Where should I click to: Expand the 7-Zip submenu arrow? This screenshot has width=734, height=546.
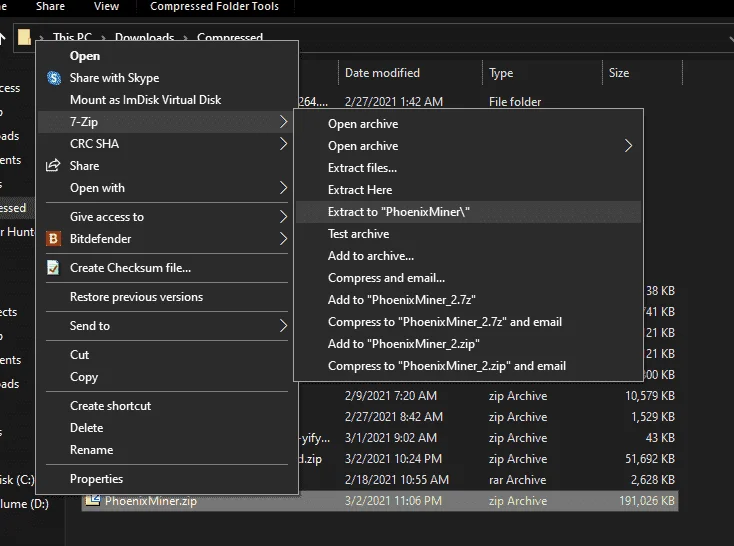click(283, 122)
